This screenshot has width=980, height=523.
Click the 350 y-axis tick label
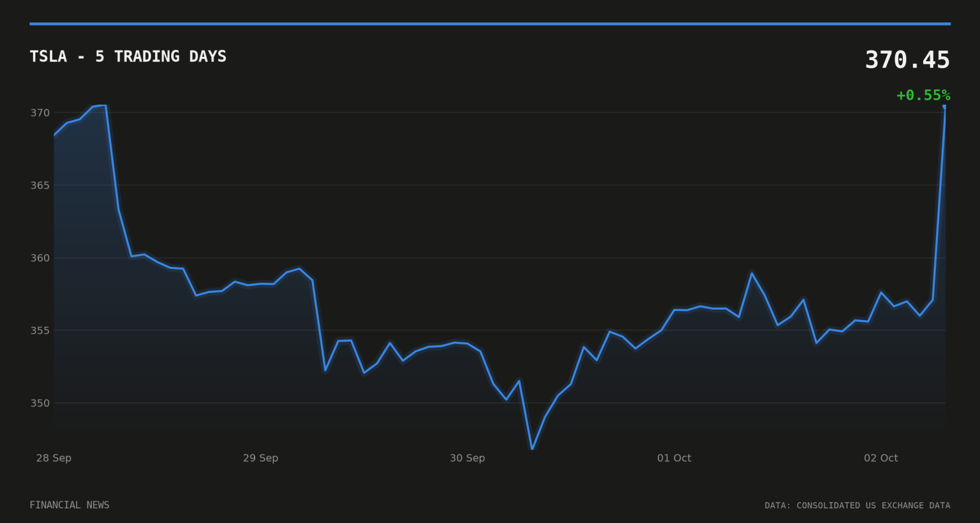click(40, 403)
